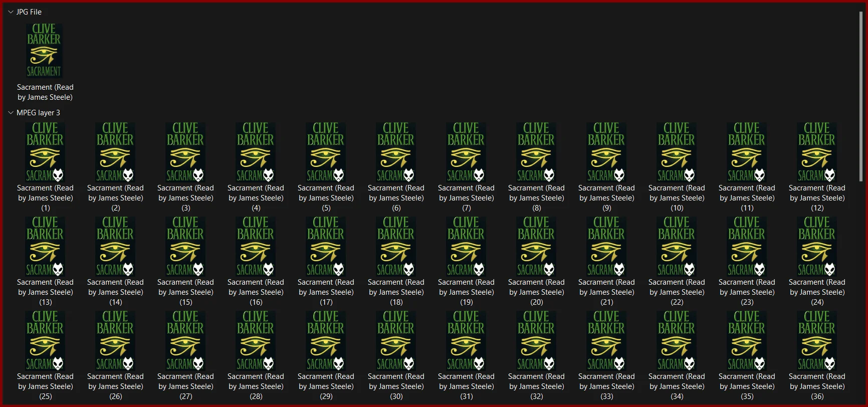Viewport: 868px width, 407px height.
Task: Select MP3 file Sacrament (1) icon
Action: point(45,152)
